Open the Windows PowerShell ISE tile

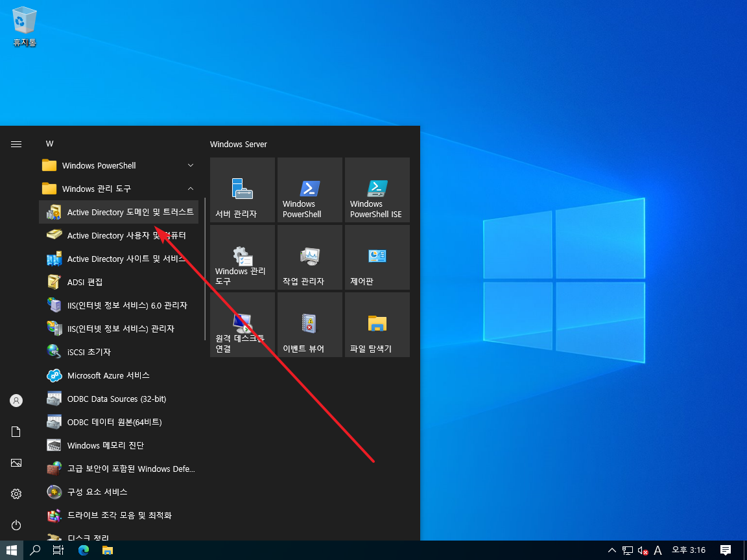(x=377, y=190)
